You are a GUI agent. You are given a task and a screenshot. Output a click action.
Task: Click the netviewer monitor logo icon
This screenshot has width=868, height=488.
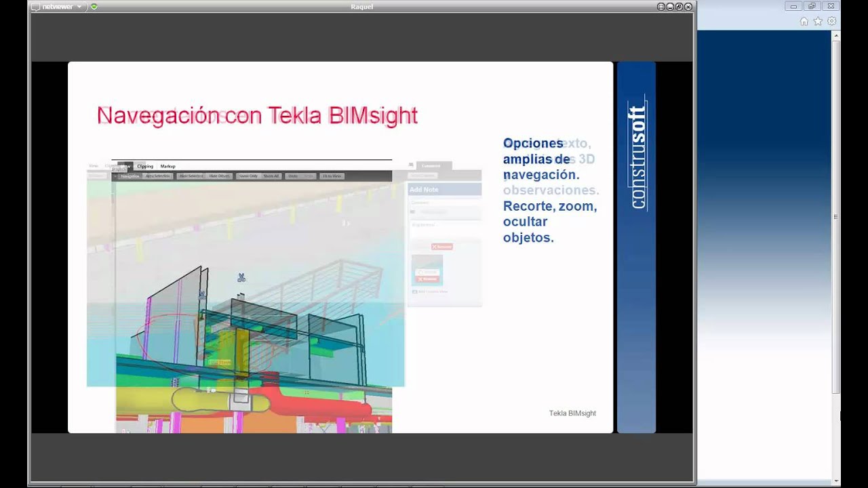pos(35,7)
